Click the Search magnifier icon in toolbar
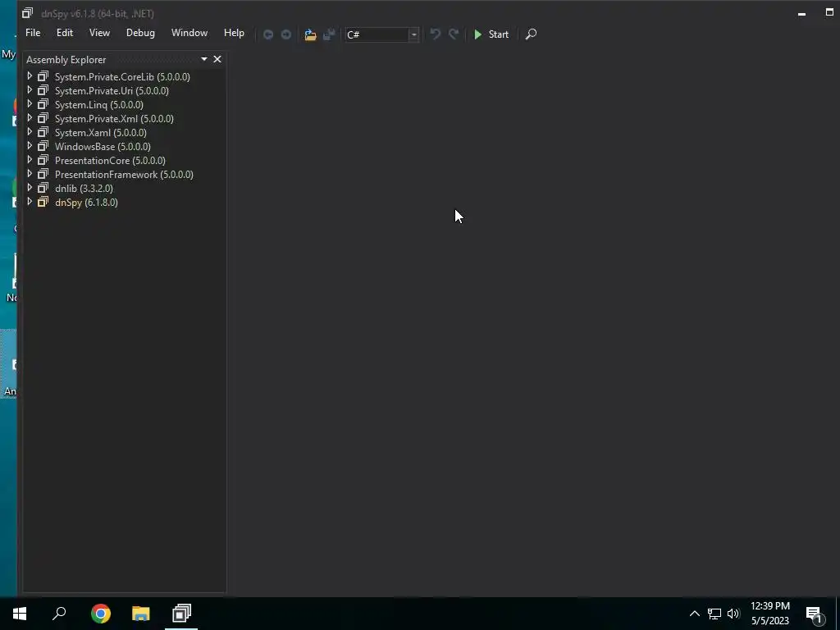 [x=531, y=34]
